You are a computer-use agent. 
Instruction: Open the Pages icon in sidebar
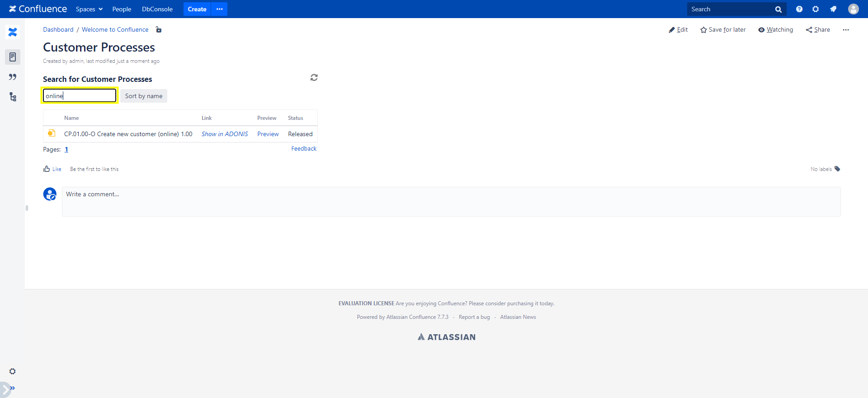[13, 57]
